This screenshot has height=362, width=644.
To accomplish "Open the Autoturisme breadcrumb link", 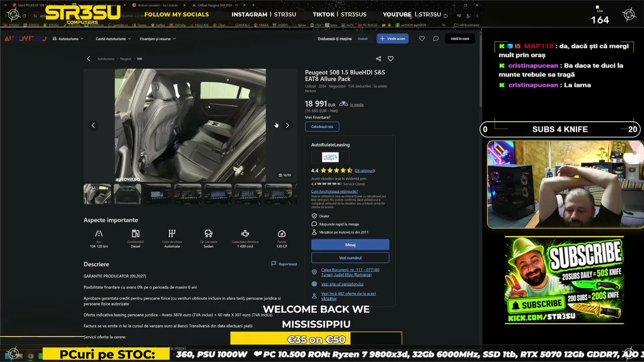I will [x=106, y=59].
